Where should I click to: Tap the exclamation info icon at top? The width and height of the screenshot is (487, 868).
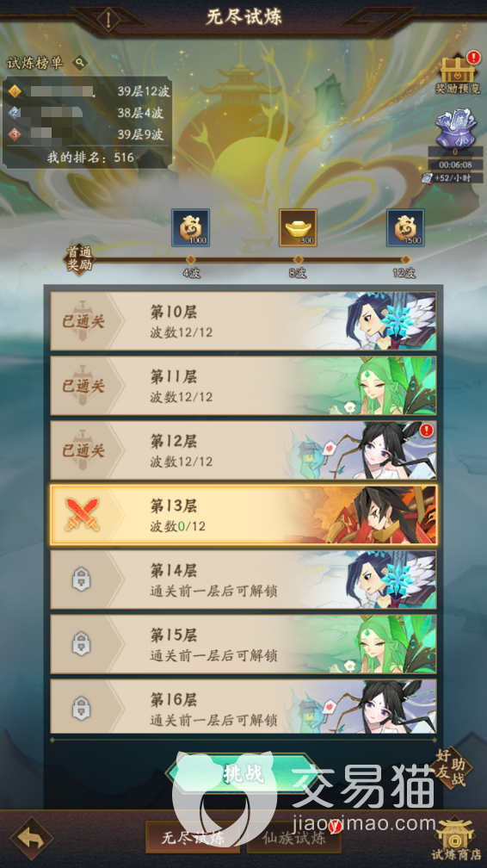coord(108,19)
